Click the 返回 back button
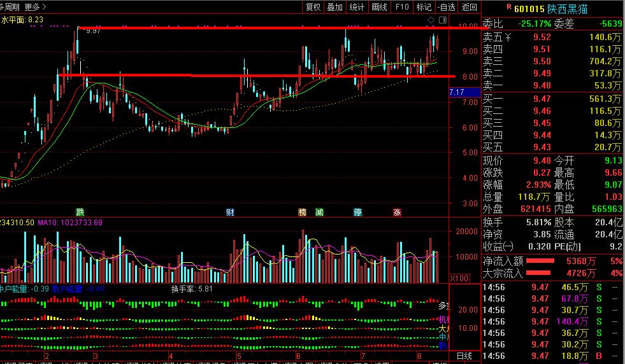The image size is (625, 364). coord(469,7)
